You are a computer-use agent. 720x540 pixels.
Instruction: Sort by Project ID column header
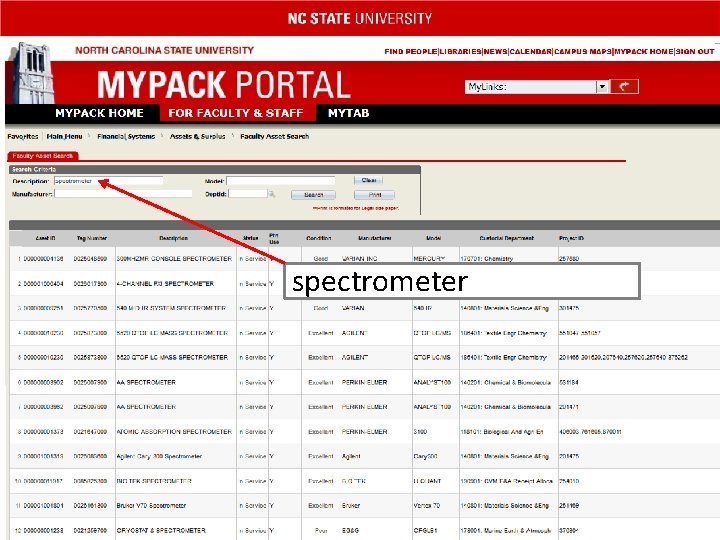[571, 238]
